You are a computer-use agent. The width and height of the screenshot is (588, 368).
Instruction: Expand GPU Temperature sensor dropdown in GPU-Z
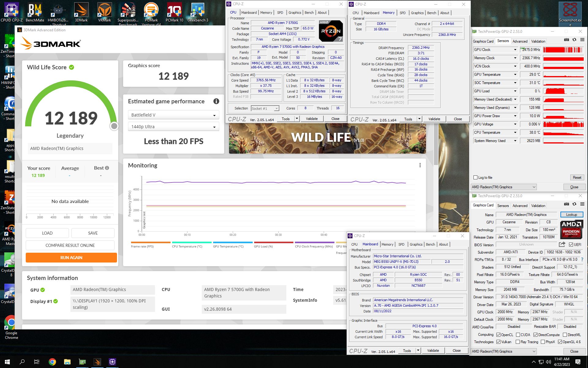[x=515, y=75]
